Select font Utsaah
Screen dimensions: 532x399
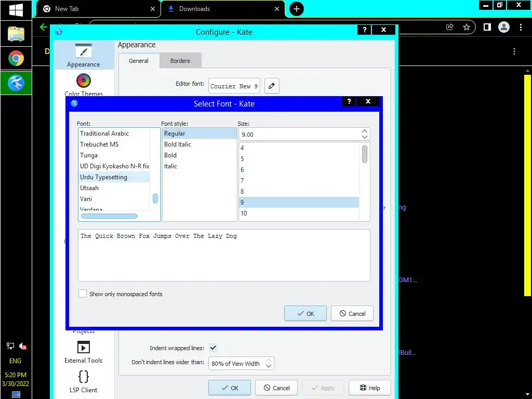pos(114,188)
